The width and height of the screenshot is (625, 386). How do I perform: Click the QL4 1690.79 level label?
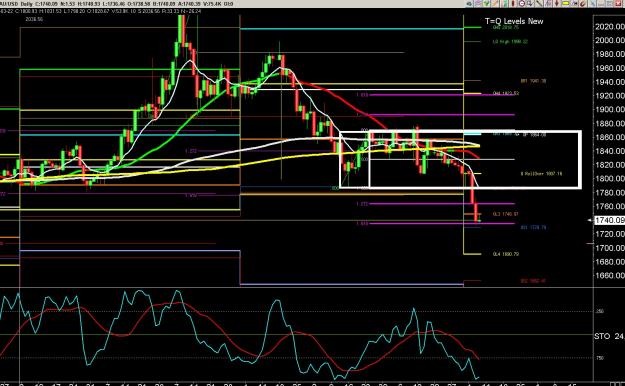click(506, 254)
